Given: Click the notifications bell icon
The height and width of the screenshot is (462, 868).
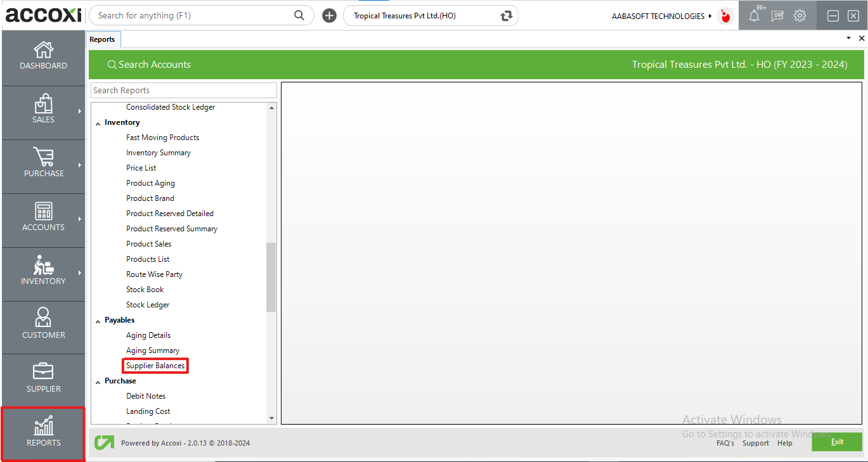Looking at the screenshot, I should coord(754,16).
